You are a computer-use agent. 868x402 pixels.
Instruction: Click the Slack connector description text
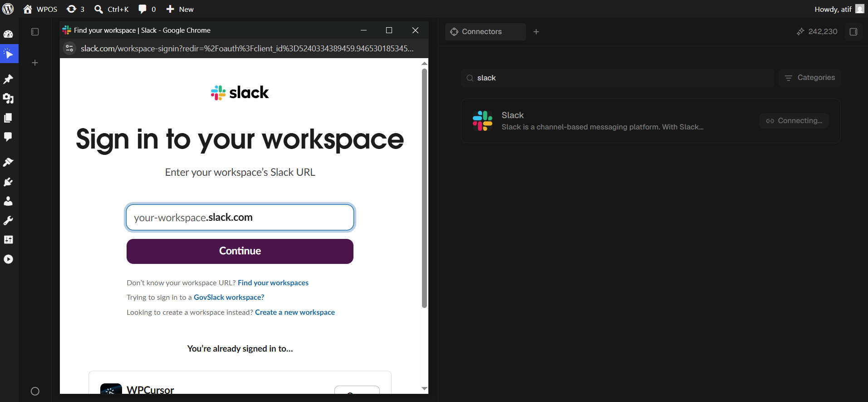(x=602, y=127)
